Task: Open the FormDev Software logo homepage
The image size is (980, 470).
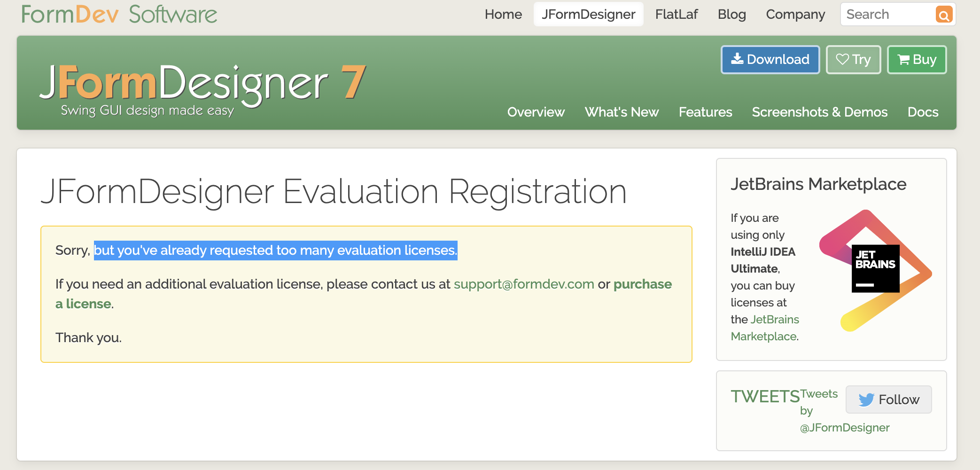Action: [x=119, y=14]
